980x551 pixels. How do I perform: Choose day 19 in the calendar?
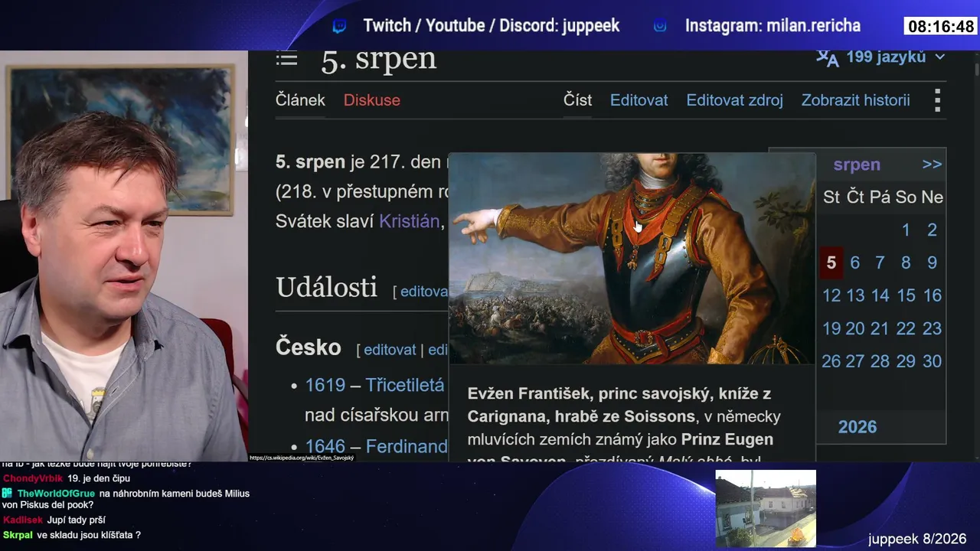pyautogui.click(x=831, y=328)
